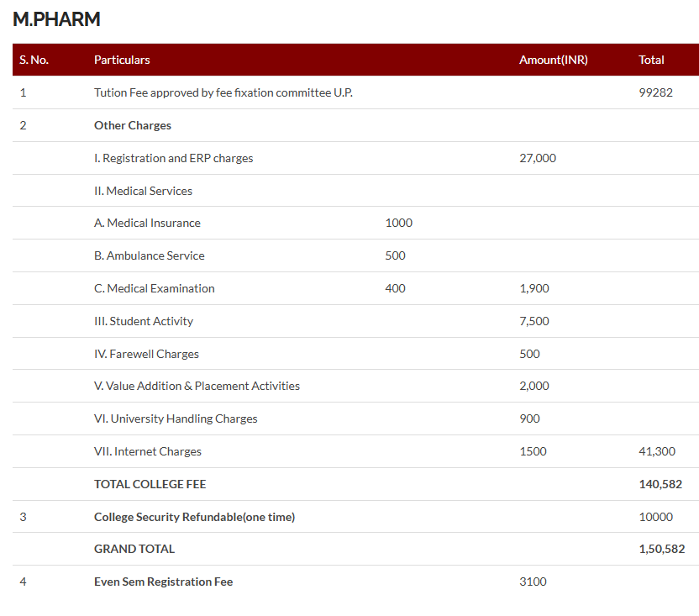
Task: Click the 140,582 total college fee
Action: (660, 484)
